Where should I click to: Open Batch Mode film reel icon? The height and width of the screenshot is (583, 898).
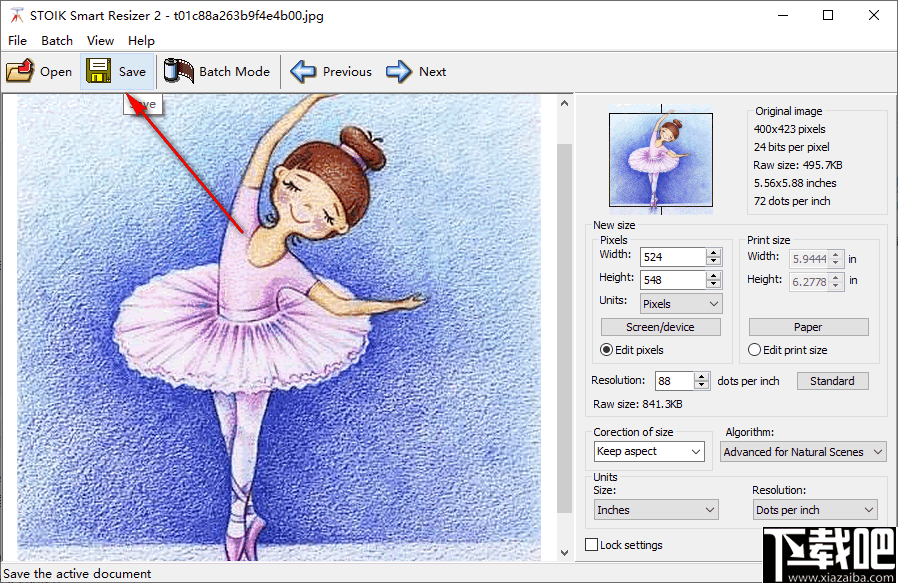click(179, 71)
